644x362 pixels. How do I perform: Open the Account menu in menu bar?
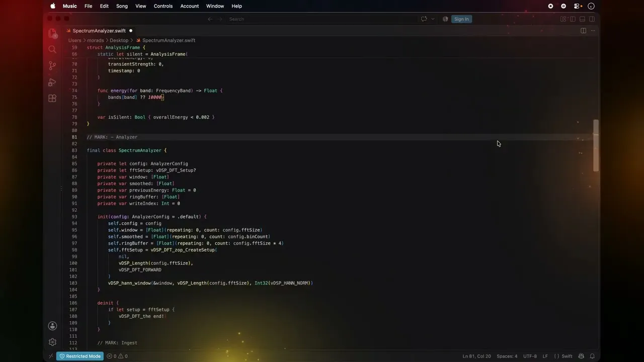coord(190,6)
